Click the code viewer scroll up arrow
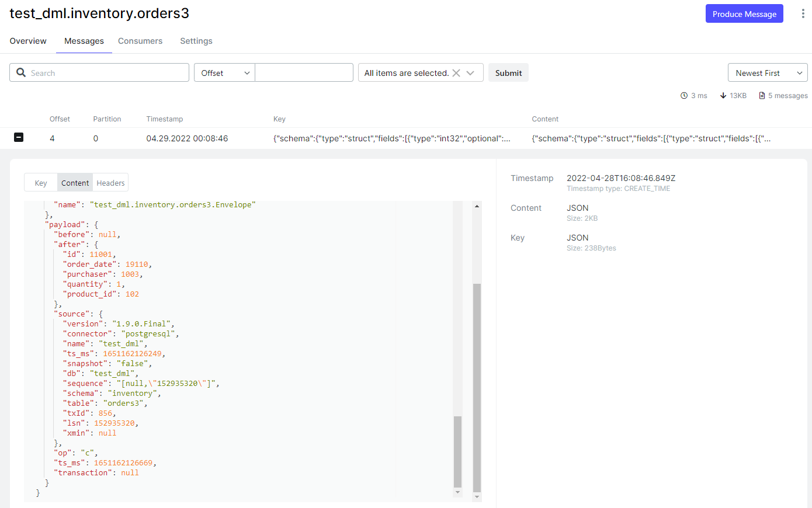This screenshot has width=812, height=508. click(x=477, y=206)
